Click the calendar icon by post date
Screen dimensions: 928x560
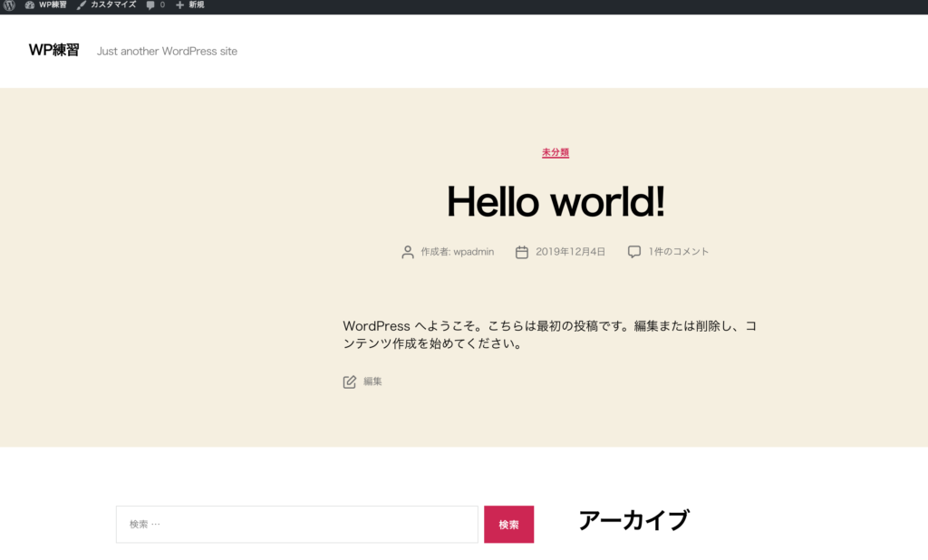tap(521, 252)
